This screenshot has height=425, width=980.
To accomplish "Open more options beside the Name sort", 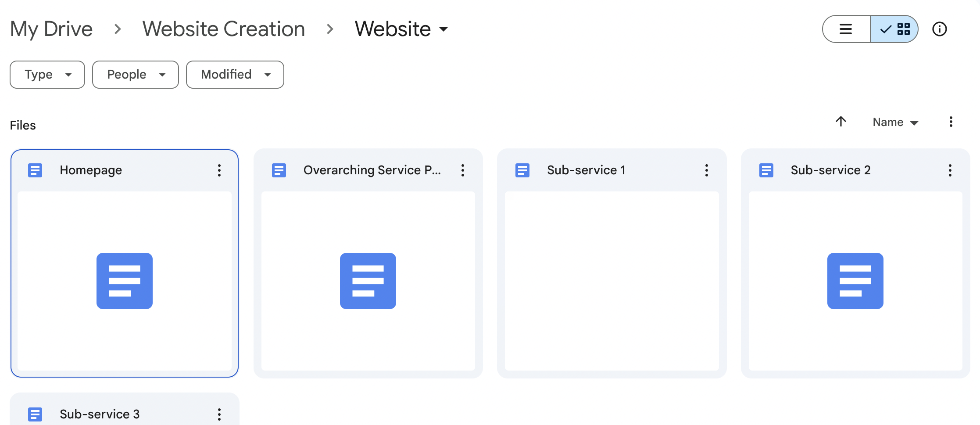I will pos(951,122).
